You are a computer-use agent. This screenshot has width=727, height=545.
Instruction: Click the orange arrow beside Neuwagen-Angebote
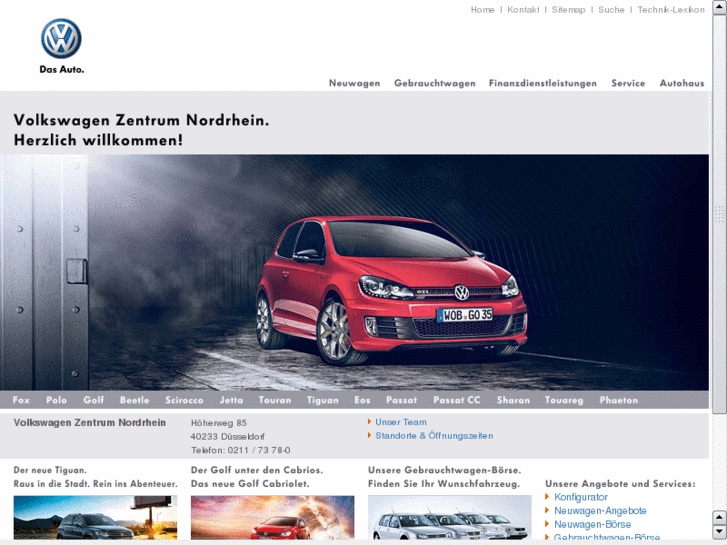click(x=547, y=510)
